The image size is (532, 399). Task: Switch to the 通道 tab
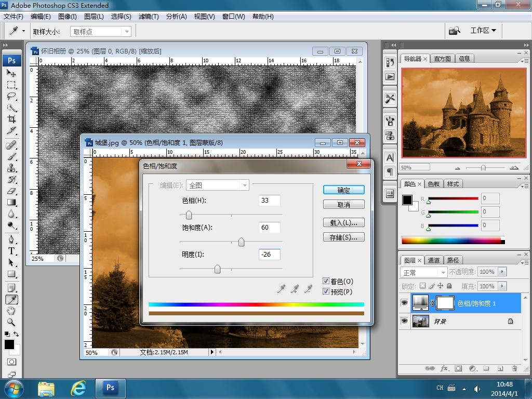tap(434, 260)
